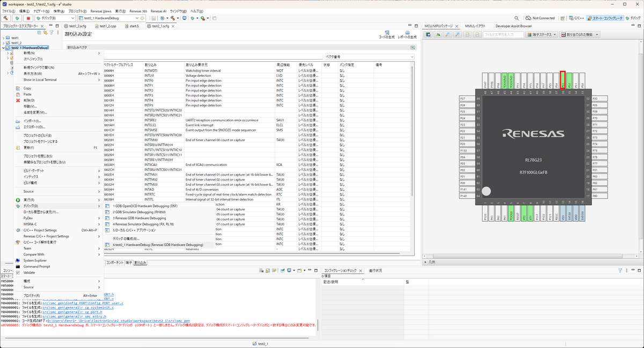Switch to the デバッグ perspective

(633, 18)
